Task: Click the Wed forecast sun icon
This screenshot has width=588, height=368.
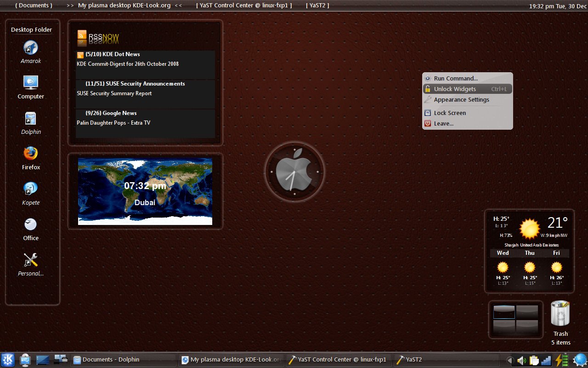Action: (x=503, y=267)
